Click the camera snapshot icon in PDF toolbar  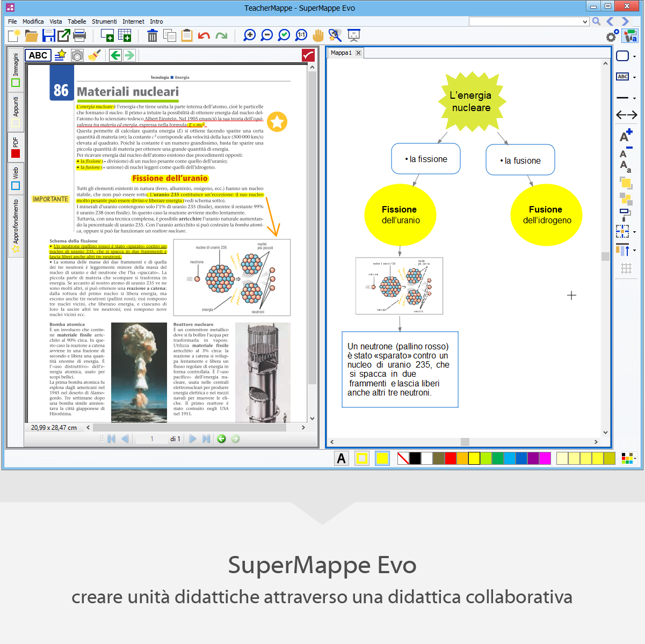click(x=77, y=55)
